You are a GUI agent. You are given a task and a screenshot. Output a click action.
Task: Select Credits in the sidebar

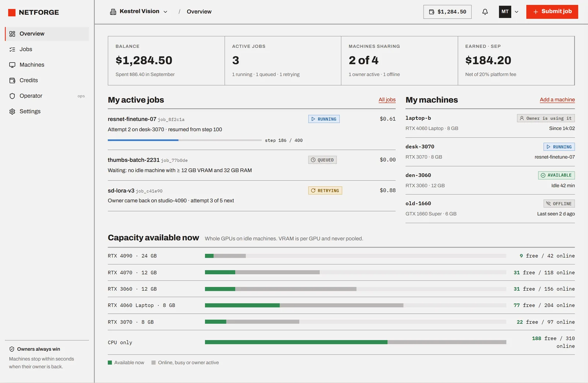pyautogui.click(x=47, y=80)
